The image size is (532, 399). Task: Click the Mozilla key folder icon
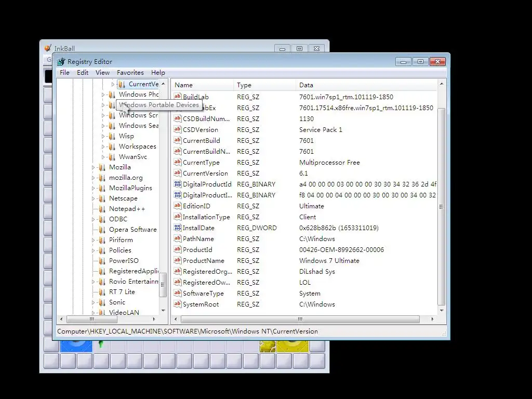point(102,167)
